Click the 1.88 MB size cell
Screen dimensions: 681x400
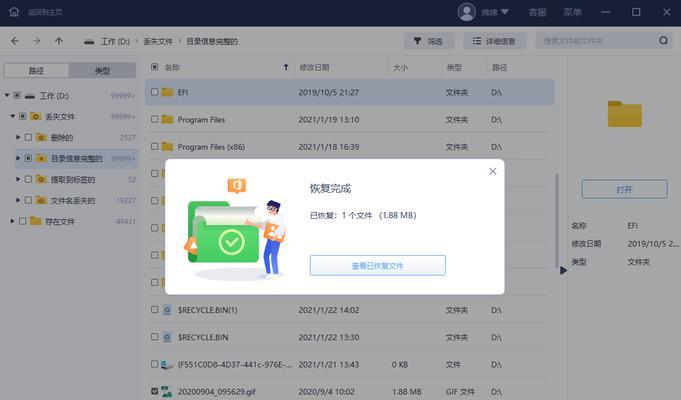(x=407, y=391)
